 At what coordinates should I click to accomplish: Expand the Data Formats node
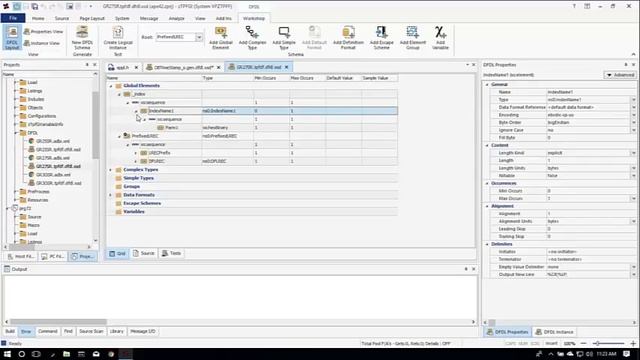tap(111, 195)
